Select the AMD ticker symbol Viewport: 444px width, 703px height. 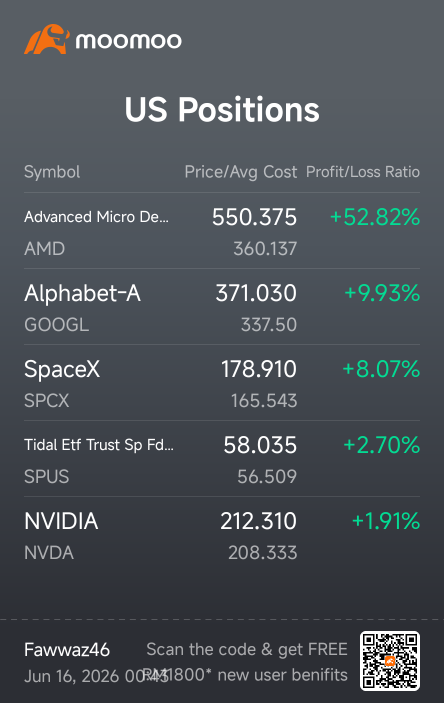pos(44,249)
